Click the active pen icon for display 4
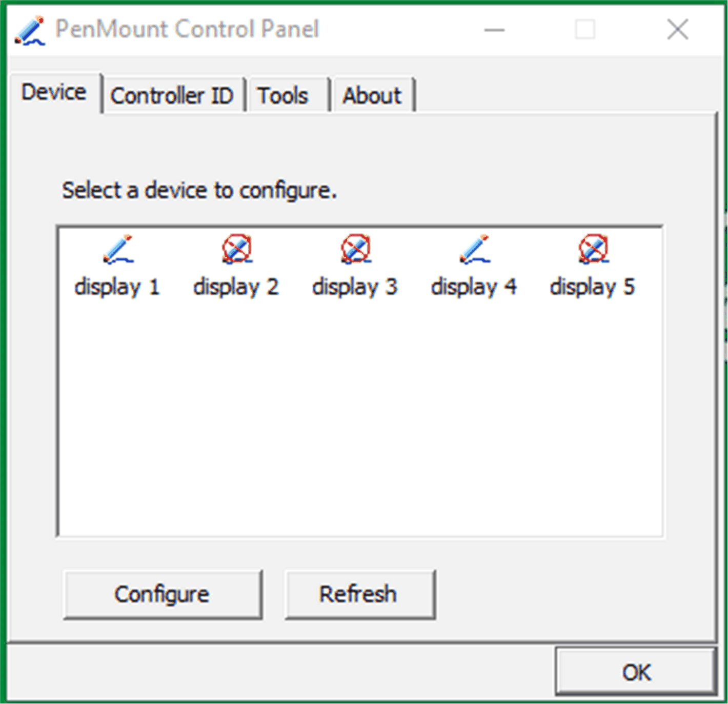This screenshot has height=704, width=728. [474, 250]
